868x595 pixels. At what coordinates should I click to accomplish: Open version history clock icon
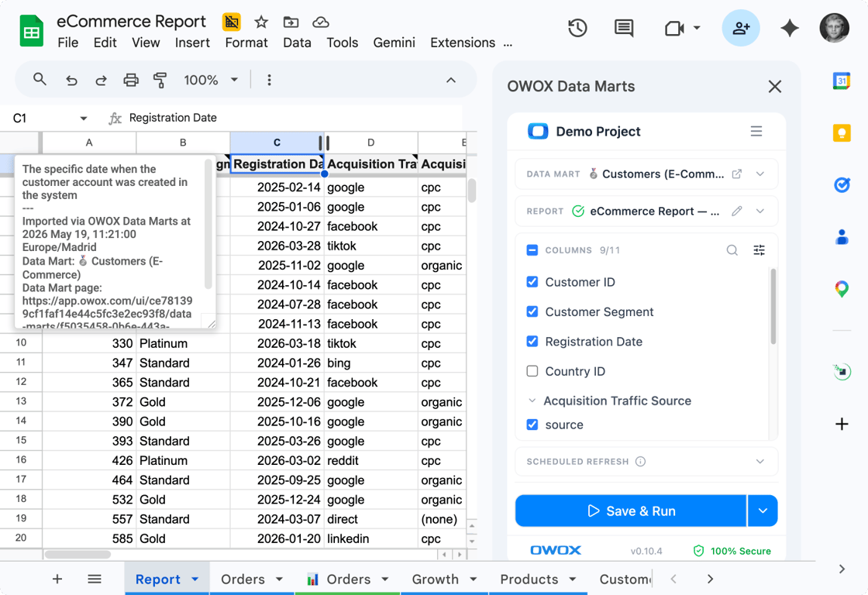[x=577, y=28]
